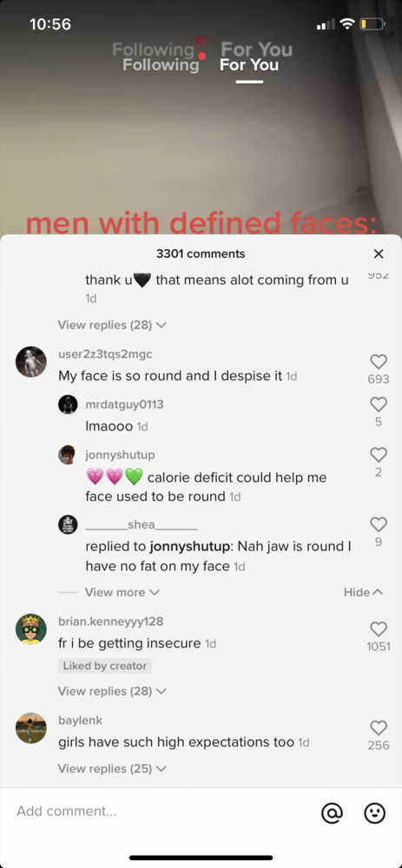Tap heart on shea's jaw reply
Screen dimensions: 402x868
379,524
